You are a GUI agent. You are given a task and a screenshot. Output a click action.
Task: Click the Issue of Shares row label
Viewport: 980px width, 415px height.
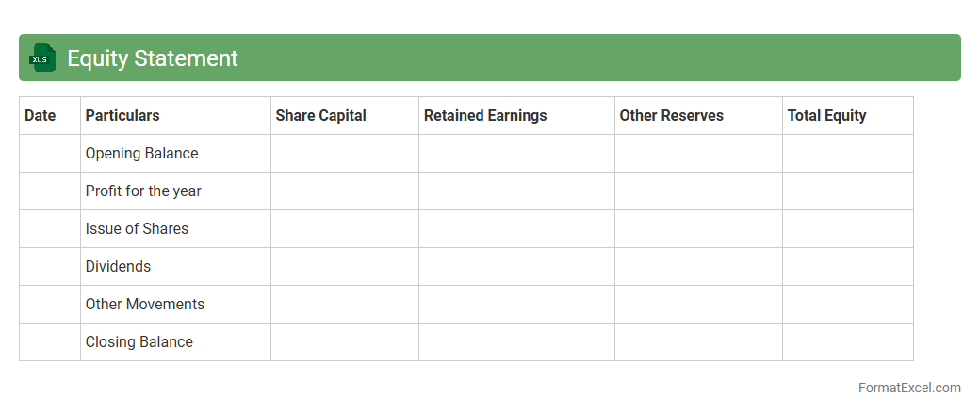click(137, 229)
